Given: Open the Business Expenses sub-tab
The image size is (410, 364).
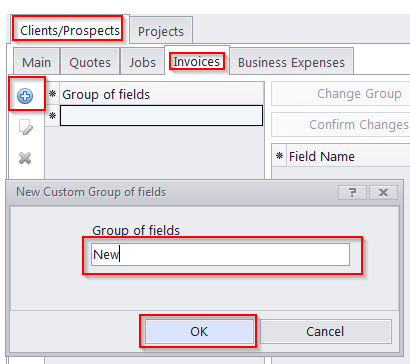Looking at the screenshot, I should coord(291,62).
